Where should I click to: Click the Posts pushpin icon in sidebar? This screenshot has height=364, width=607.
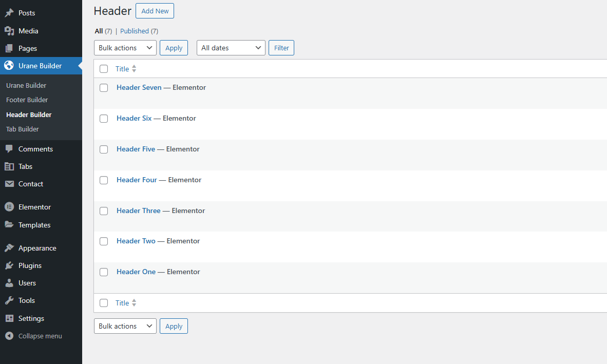point(9,13)
